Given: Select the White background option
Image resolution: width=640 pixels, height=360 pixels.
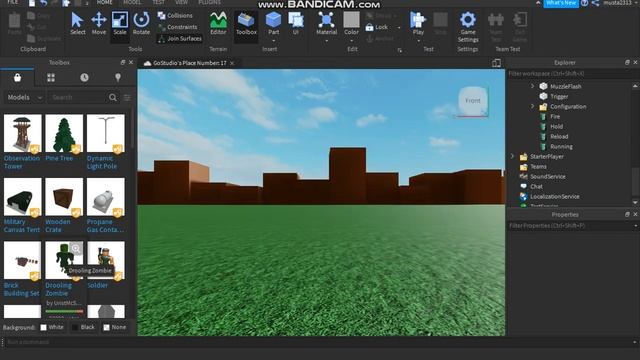Looking at the screenshot, I should click(x=52, y=327).
